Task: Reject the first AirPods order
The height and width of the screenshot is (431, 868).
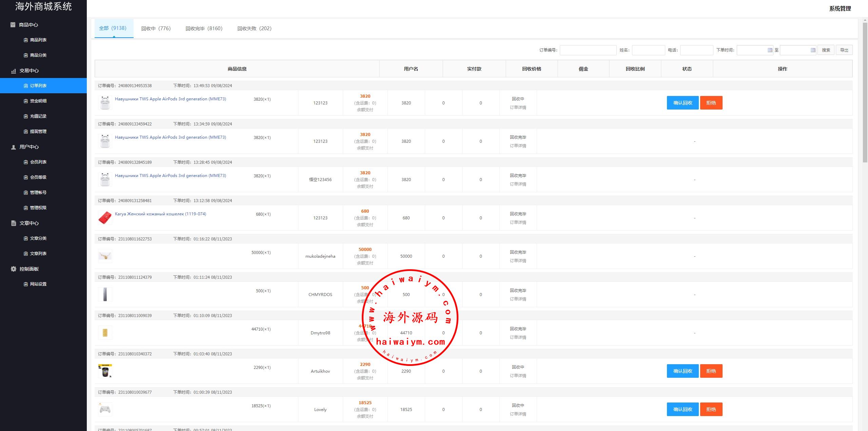Action: pos(711,103)
